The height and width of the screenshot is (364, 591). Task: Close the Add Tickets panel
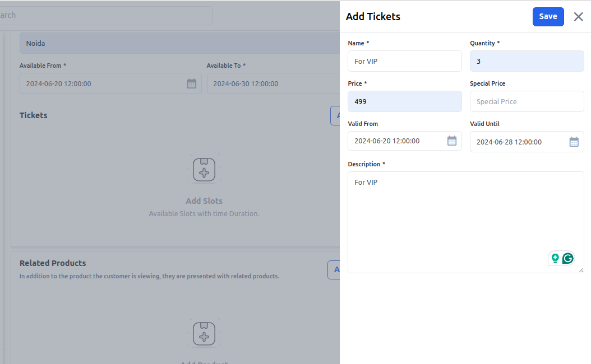pyautogui.click(x=579, y=17)
